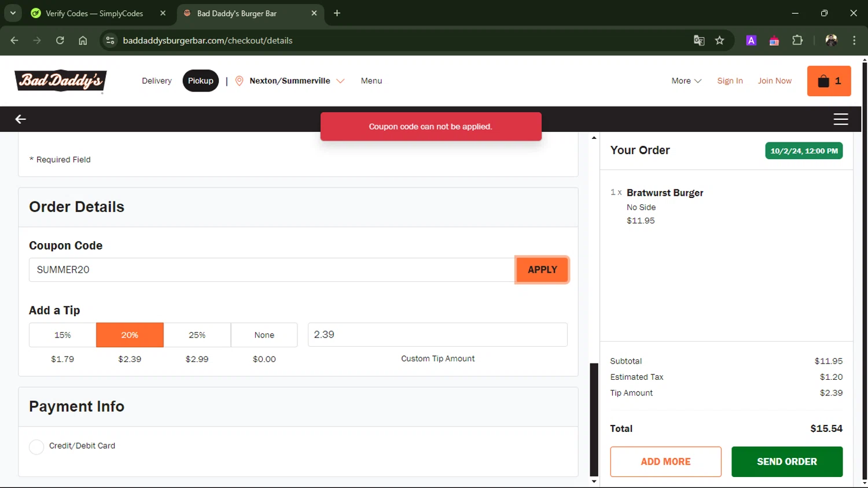Reload the current page

coord(60,41)
